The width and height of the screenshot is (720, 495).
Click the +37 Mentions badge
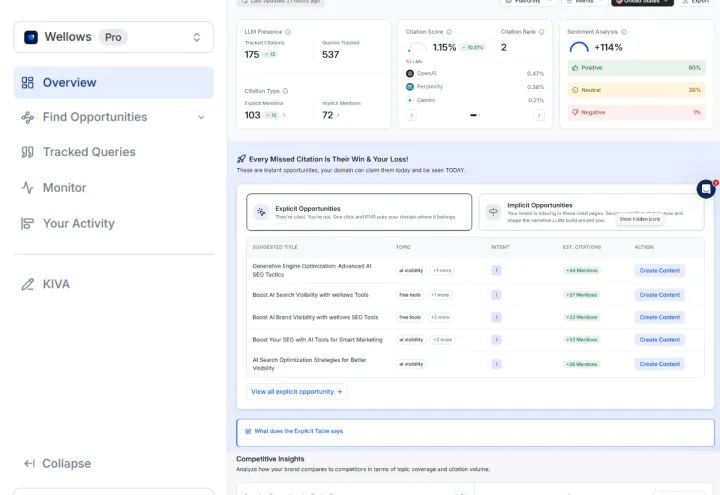point(581,295)
